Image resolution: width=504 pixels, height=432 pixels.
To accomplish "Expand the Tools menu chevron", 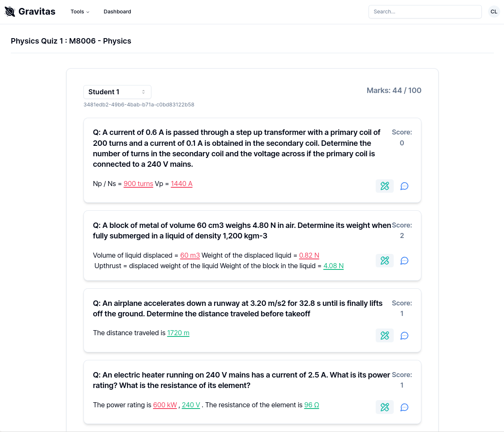I will [x=87, y=12].
